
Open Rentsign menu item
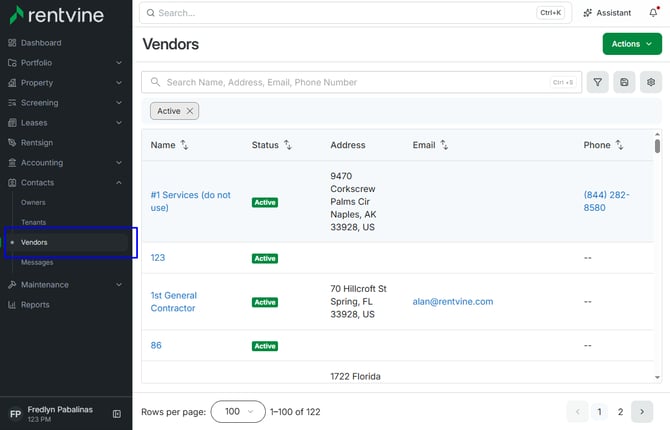37,143
